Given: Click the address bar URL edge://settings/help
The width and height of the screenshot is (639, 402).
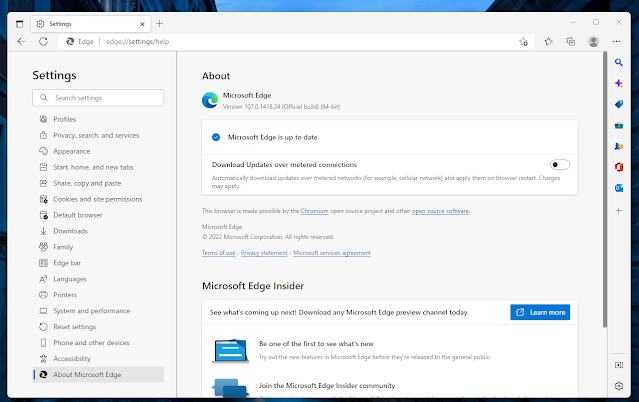Looking at the screenshot, I should tap(137, 42).
